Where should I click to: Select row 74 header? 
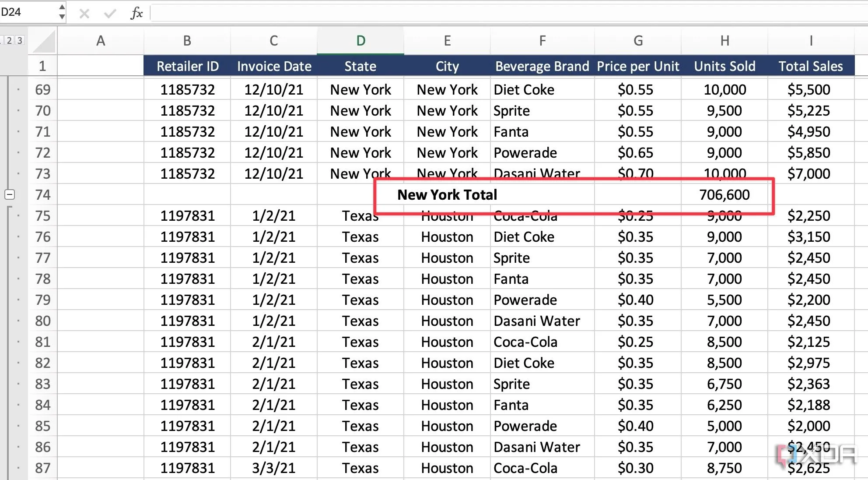(42, 194)
